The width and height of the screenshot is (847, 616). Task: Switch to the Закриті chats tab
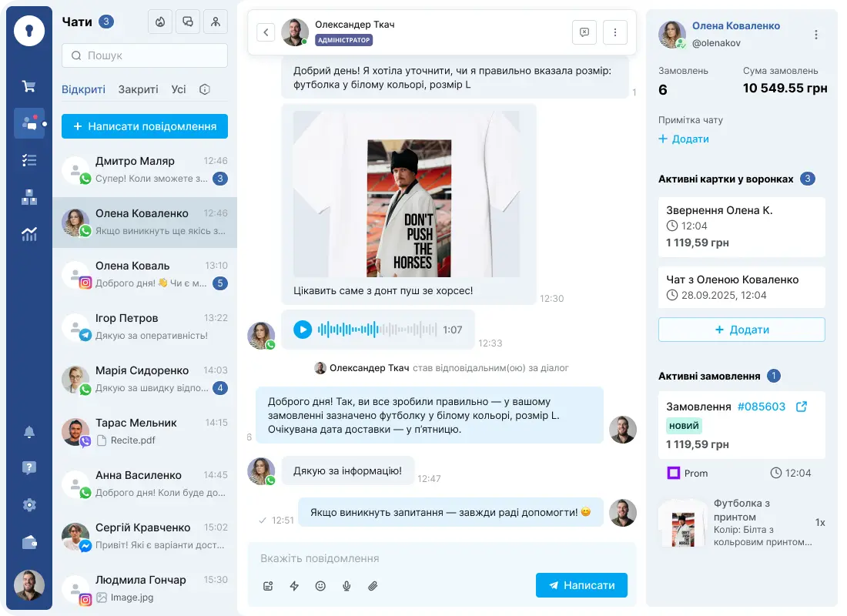pos(138,89)
